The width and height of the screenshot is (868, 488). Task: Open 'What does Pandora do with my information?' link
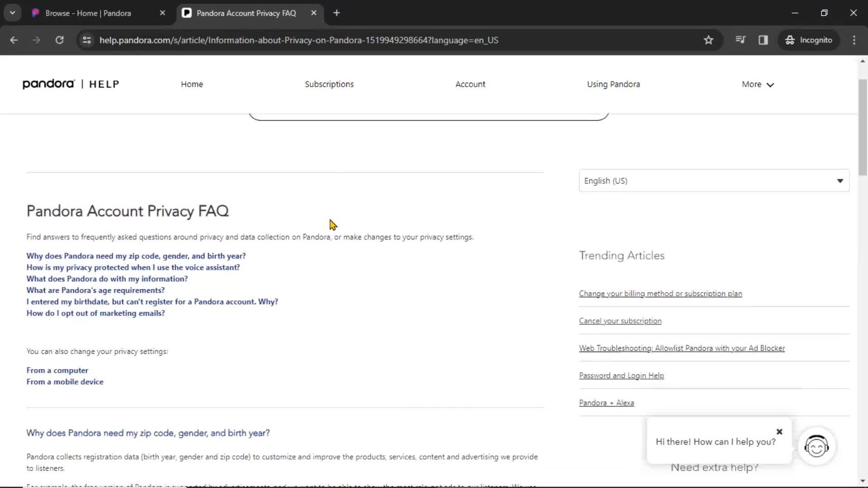107,279
